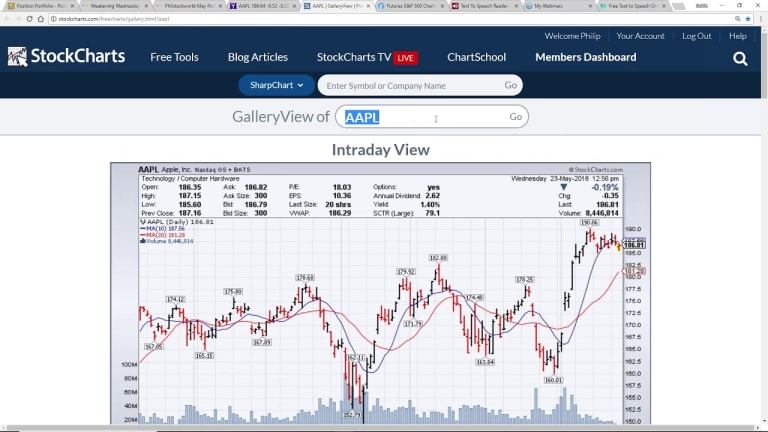Screen dimensions: 768x432
Task: Click the -0.19% change value
Action: point(604,187)
